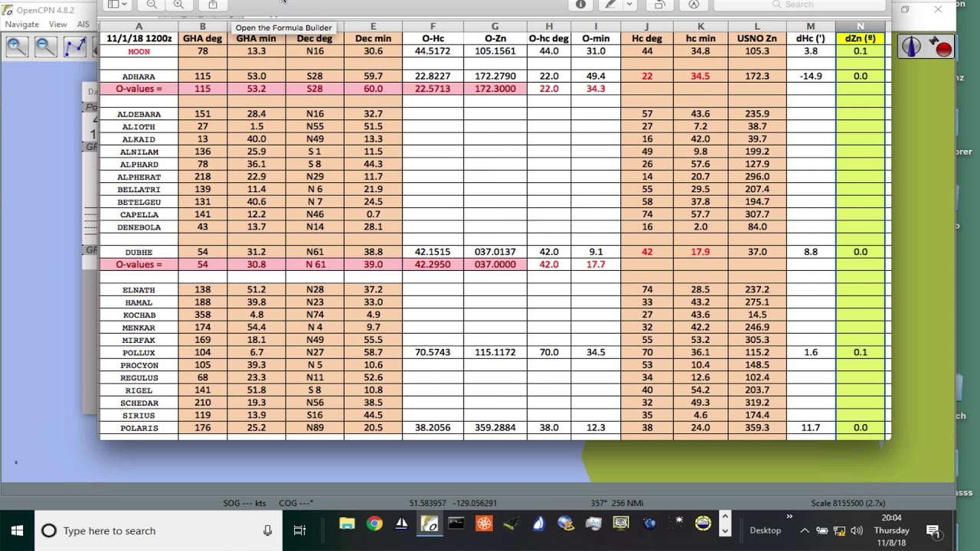Click the '359.2884' O-Zn cell
This screenshot has width=980, height=551.
pos(495,428)
